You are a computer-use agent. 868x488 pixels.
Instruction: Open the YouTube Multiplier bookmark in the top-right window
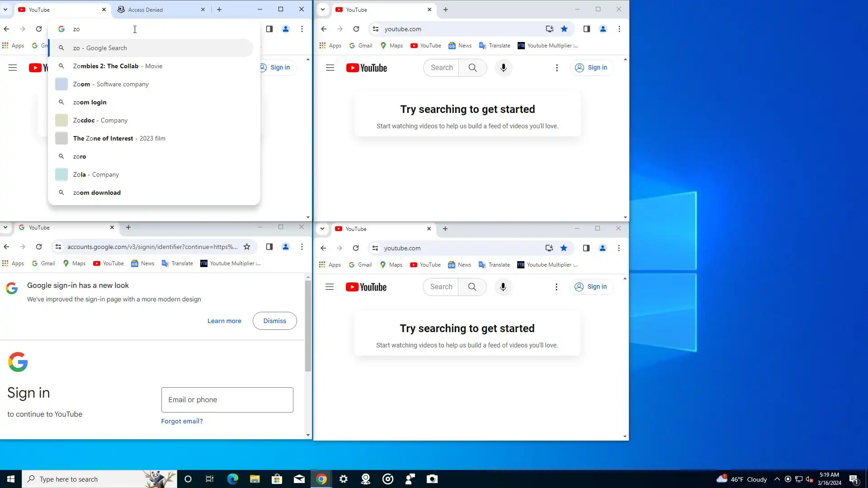point(548,46)
